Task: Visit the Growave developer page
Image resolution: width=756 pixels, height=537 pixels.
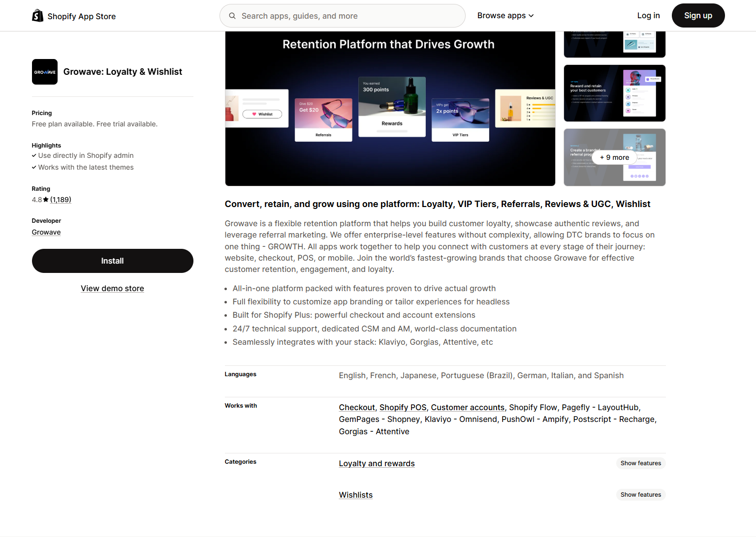Action: pyautogui.click(x=46, y=232)
